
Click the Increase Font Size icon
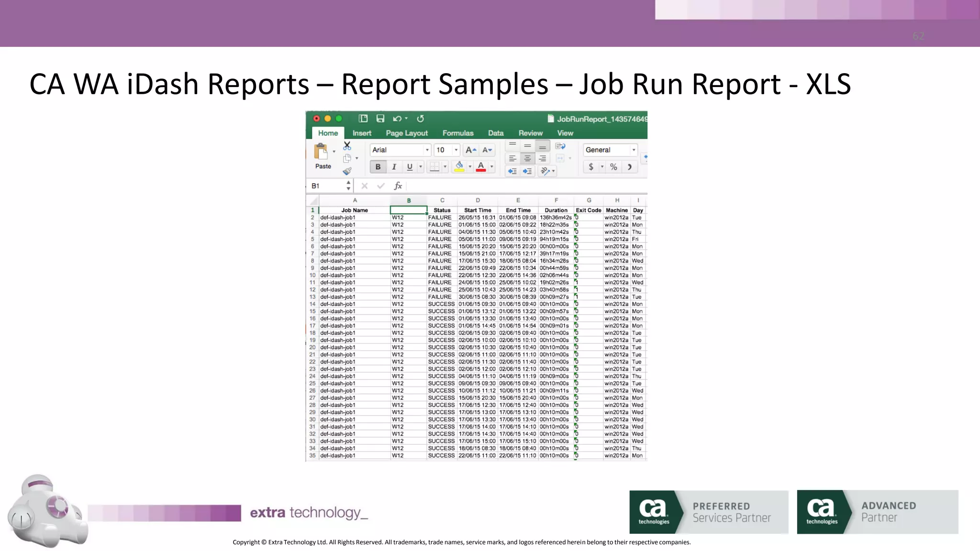471,150
